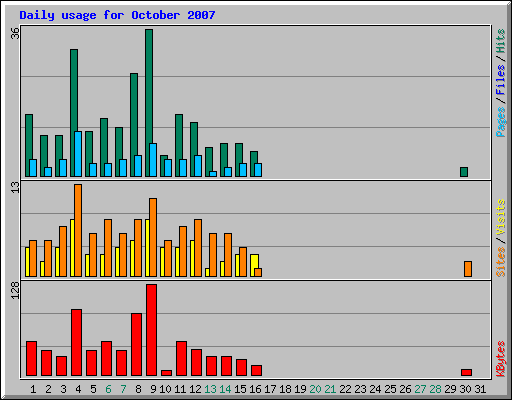The image size is (512, 400).
Task: Click green weekend day label '6'
Action: click(x=108, y=389)
